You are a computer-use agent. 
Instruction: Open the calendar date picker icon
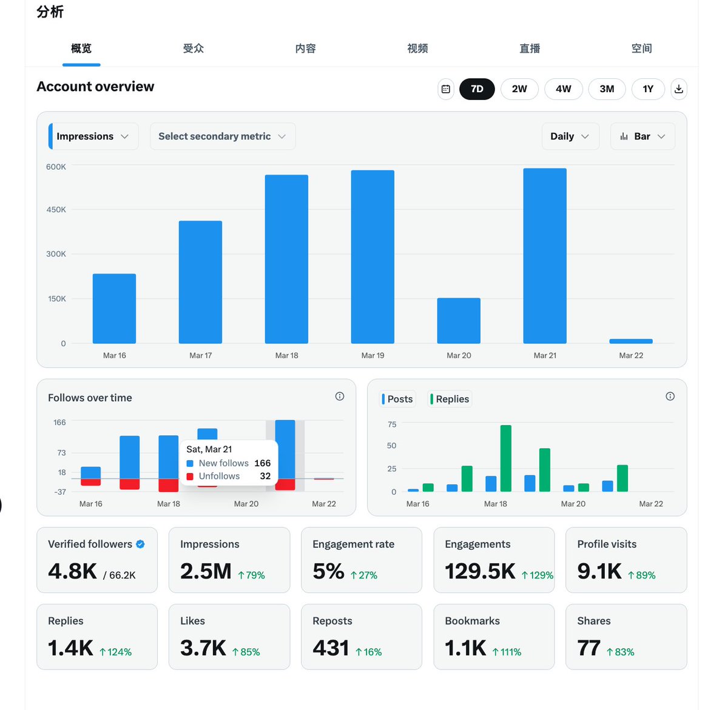click(x=445, y=89)
